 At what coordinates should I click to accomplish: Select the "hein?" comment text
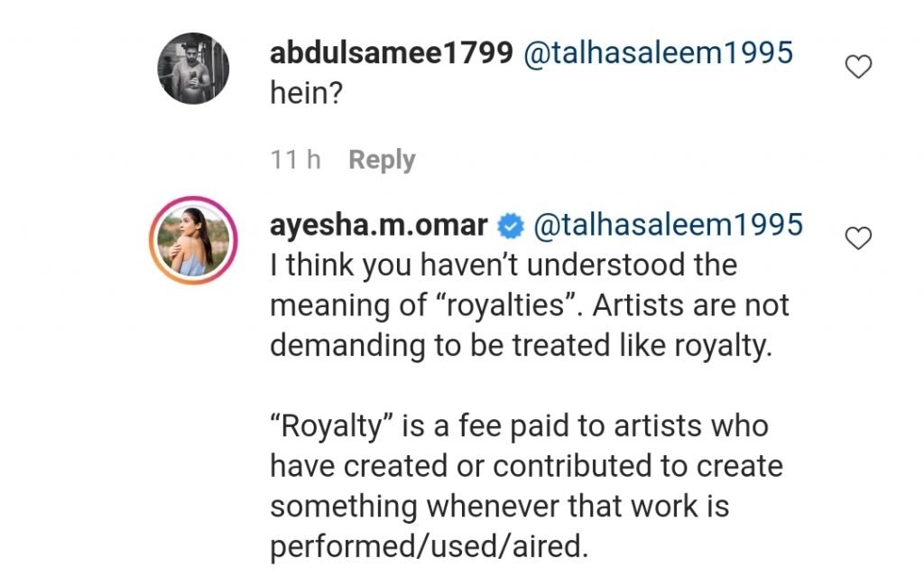point(305,92)
